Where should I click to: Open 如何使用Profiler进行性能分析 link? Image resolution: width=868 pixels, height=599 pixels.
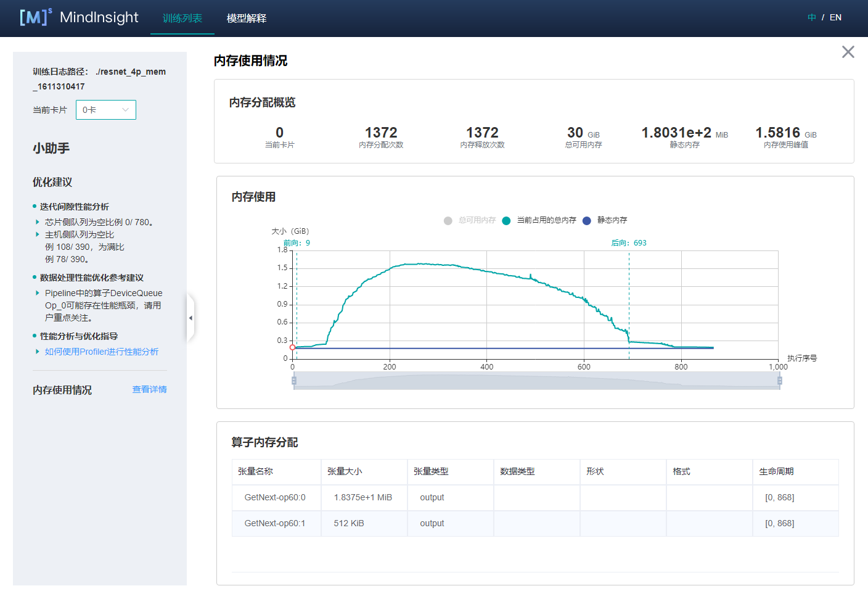pyautogui.click(x=102, y=352)
